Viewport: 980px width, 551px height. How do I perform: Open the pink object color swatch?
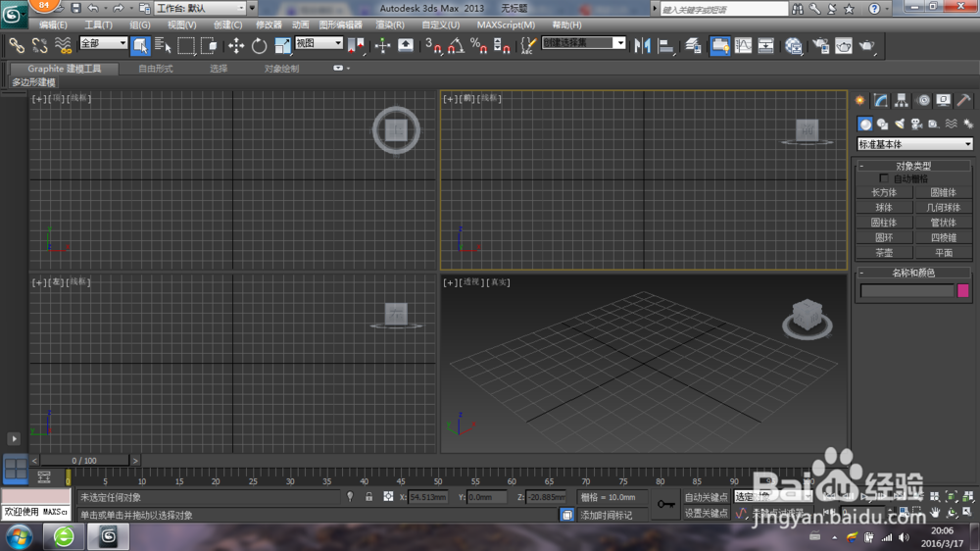point(962,291)
